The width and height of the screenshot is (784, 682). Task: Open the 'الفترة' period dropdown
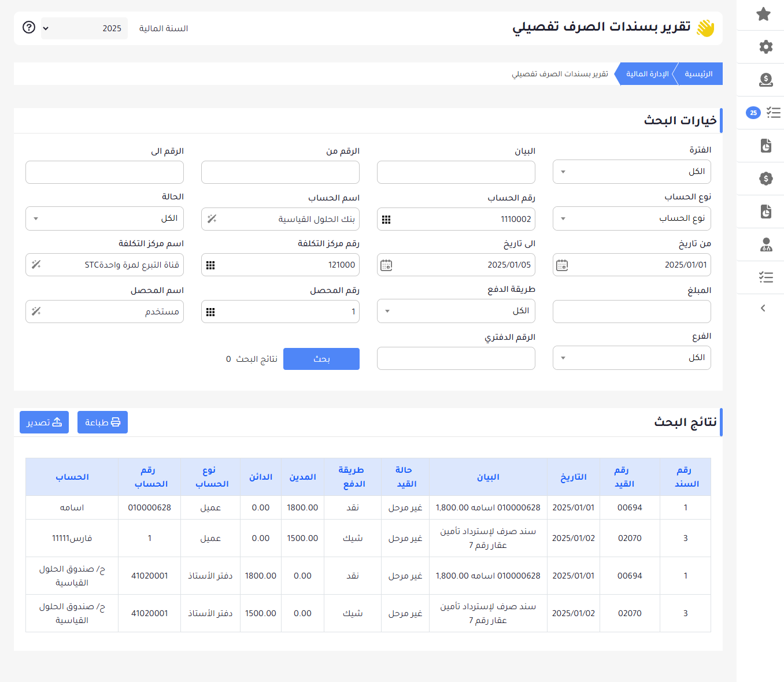click(x=632, y=172)
